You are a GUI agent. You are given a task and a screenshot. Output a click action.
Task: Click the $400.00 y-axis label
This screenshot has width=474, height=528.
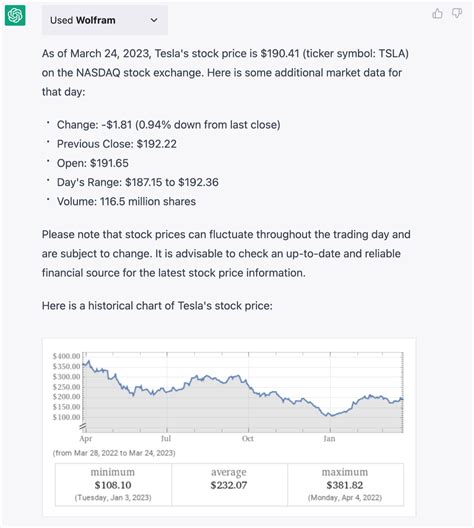pyautogui.click(x=66, y=356)
